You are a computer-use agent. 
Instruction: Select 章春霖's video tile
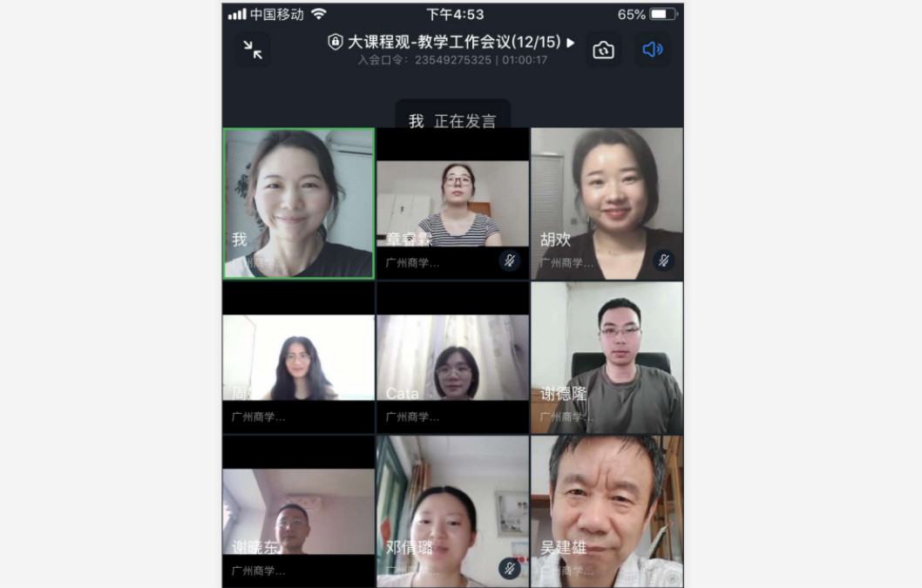coord(452,205)
